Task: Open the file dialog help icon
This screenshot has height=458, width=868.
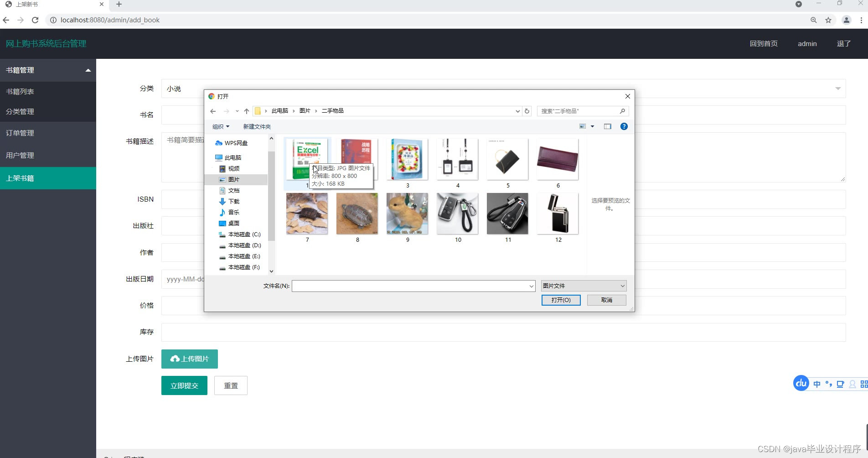Action: pyautogui.click(x=624, y=126)
